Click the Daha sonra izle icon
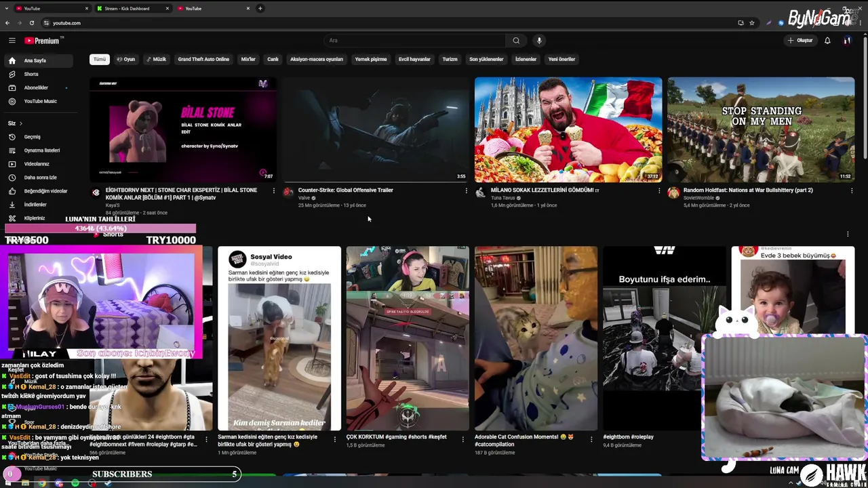Screen dimensions: 868x488 click(12, 178)
